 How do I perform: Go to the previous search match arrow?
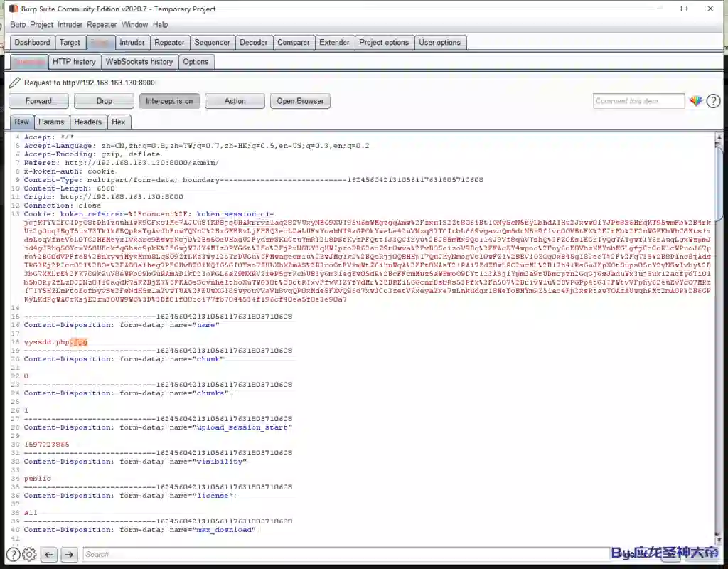pos(49,554)
